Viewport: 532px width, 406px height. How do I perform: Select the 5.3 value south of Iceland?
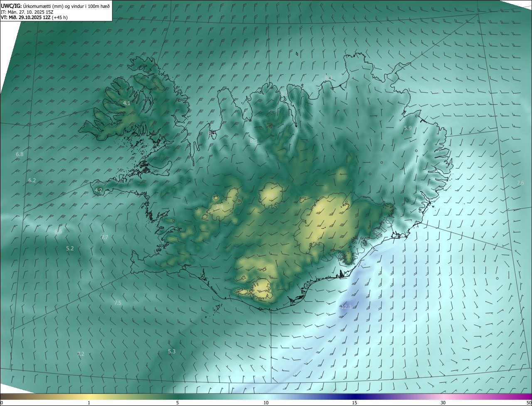172,352
